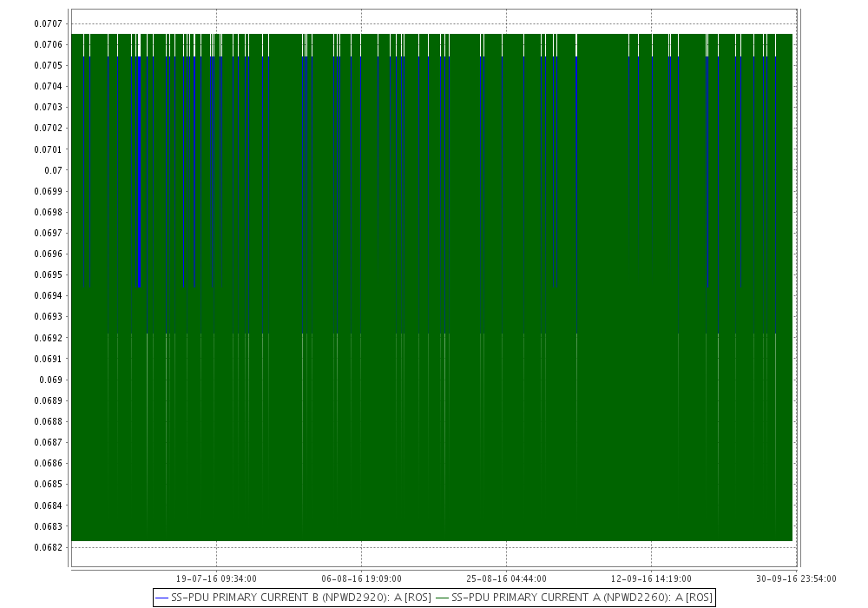Click the green line swatch in legend

click(443, 598)
